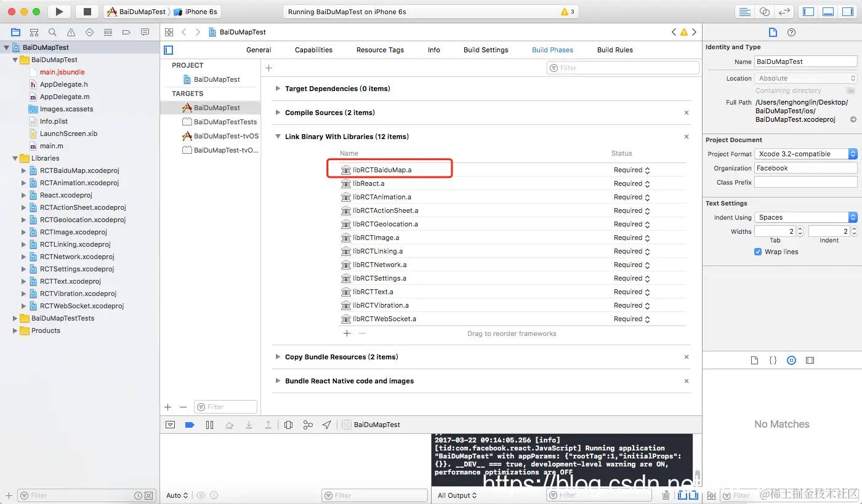This screenshot has width=862, height=504.
Task: Click the Run (play) button
Action: coord(59,12)
